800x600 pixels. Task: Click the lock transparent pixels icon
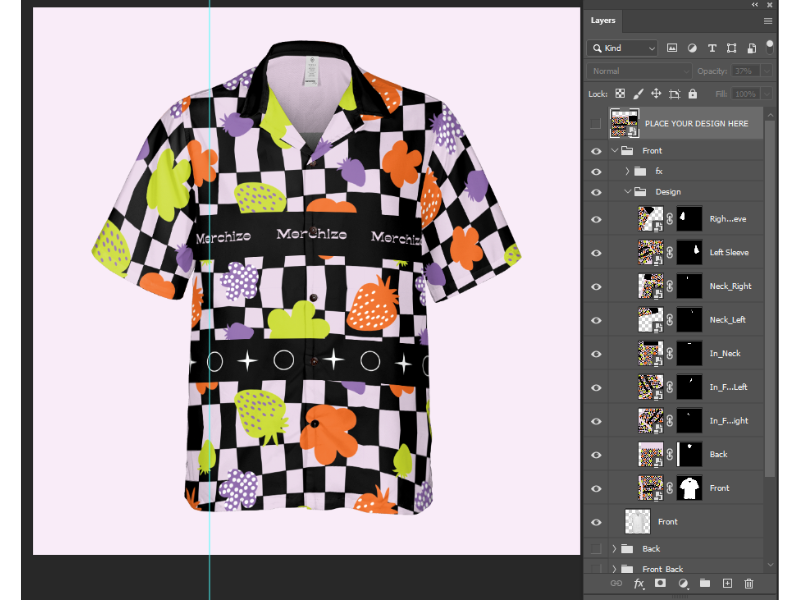click(x=619, y=94)
